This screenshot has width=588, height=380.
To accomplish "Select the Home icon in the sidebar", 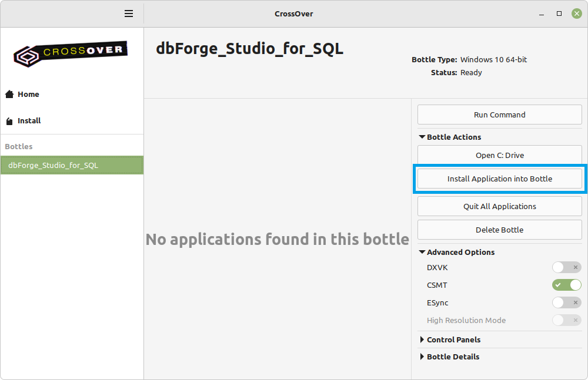I will click(9, 94).
